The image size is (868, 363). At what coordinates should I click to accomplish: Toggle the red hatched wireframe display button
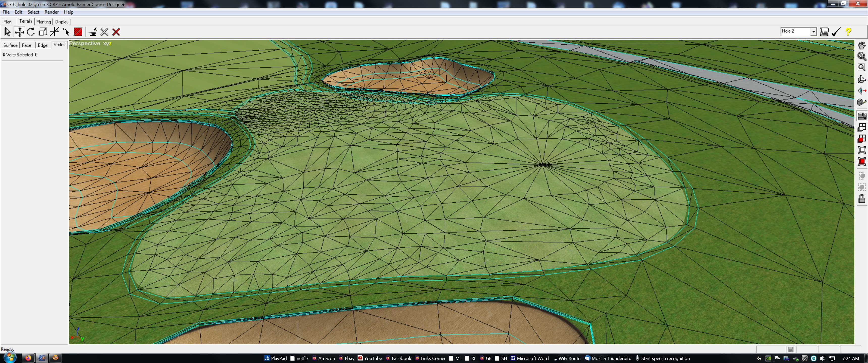pos(78,32)
